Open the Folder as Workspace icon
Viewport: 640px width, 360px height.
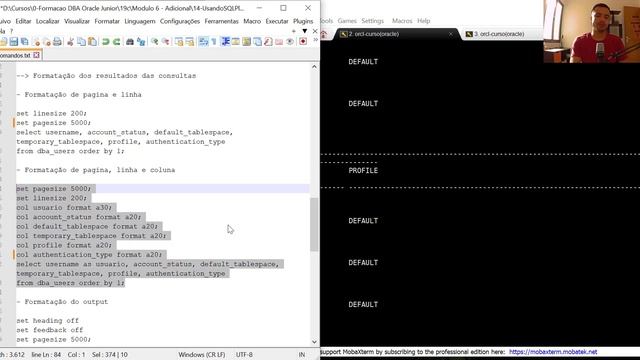coord(279,42)
